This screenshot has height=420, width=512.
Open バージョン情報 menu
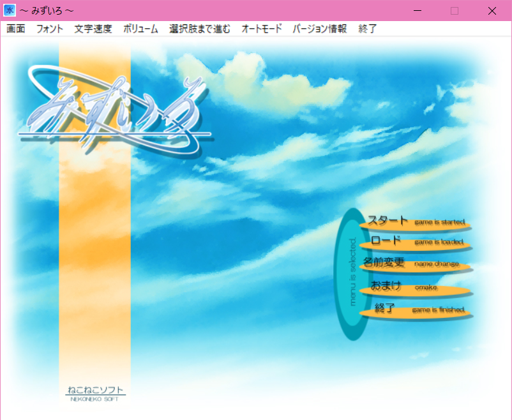319,29
